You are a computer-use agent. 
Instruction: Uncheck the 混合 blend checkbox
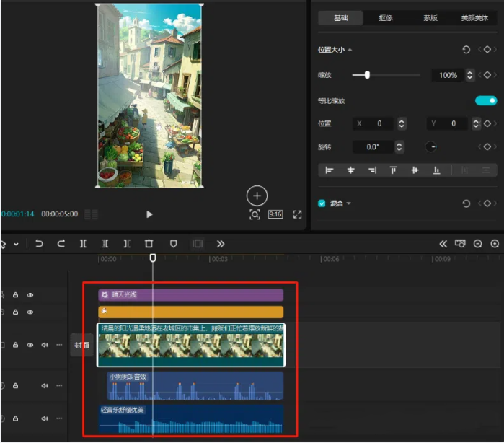[x=322, y=203]
